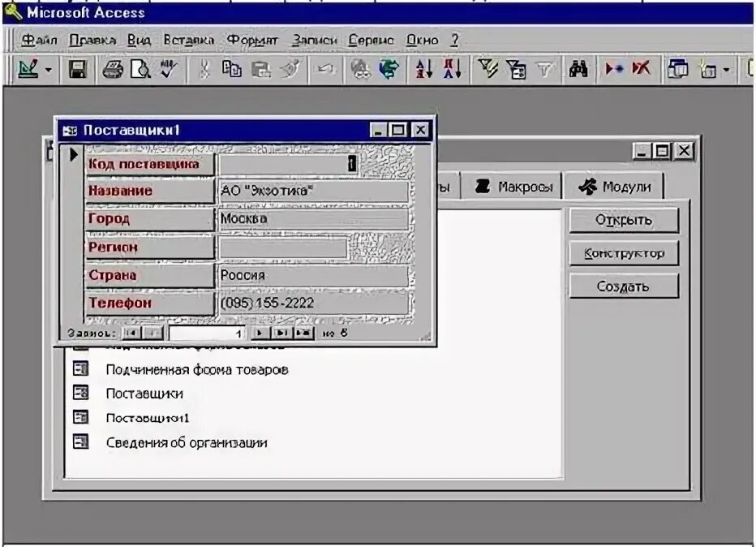This screenshot has height=547, width=756.
Task: Open the Окно menu
Action: (x=422, y=40)
